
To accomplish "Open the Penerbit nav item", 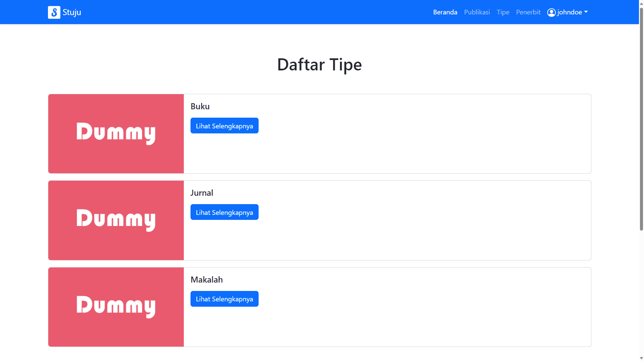I will coord(528,12).
